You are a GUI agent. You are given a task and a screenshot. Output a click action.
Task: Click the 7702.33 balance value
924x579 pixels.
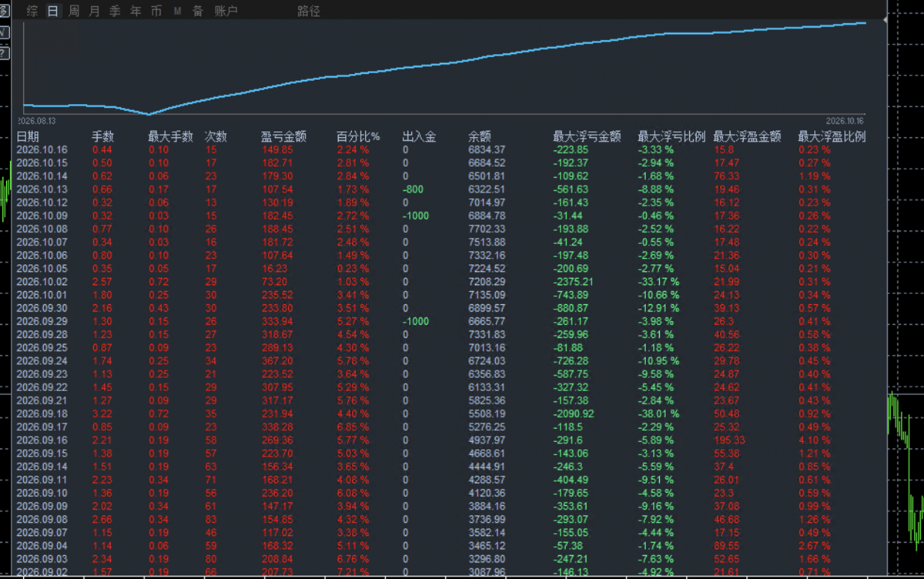487,229
